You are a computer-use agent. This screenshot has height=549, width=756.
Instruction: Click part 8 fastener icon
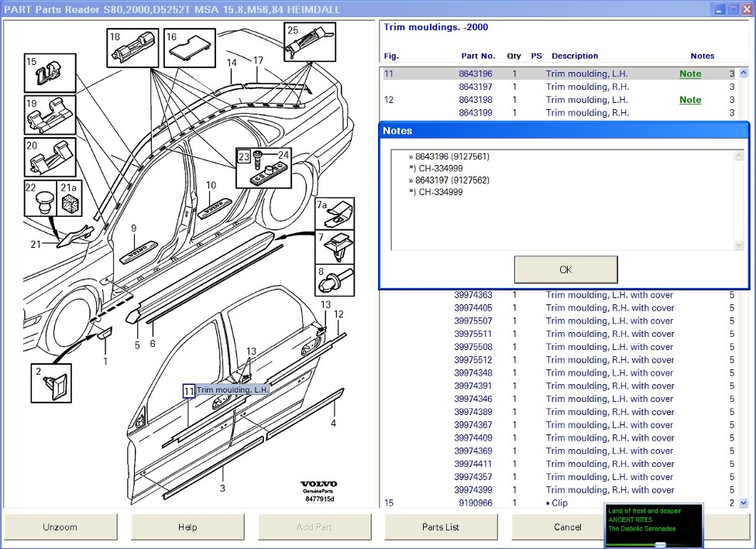334,280
